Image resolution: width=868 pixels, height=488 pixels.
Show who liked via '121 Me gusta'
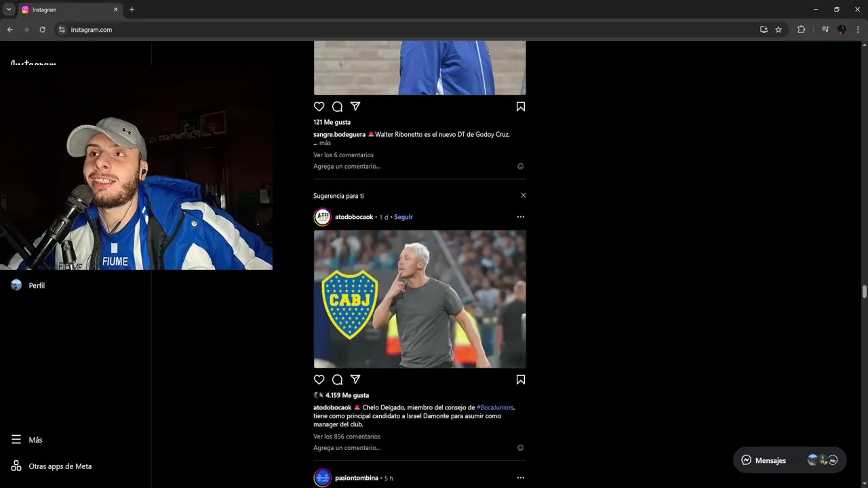(x=332, y=122)
